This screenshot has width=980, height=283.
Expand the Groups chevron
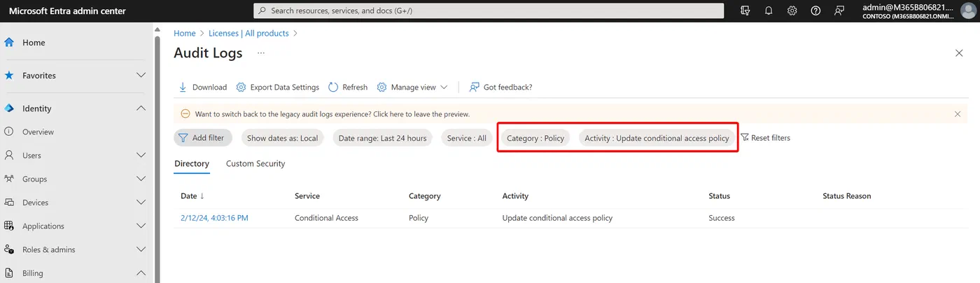click(141, 179)
